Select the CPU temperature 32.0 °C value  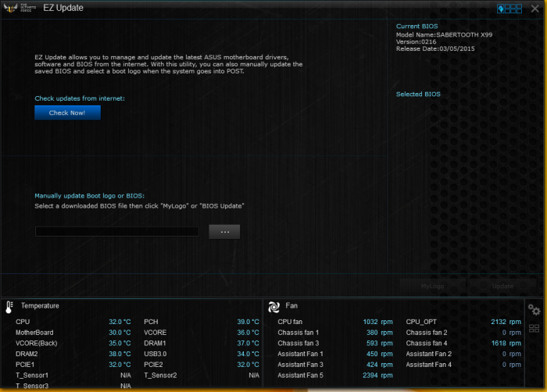[120, 322]
